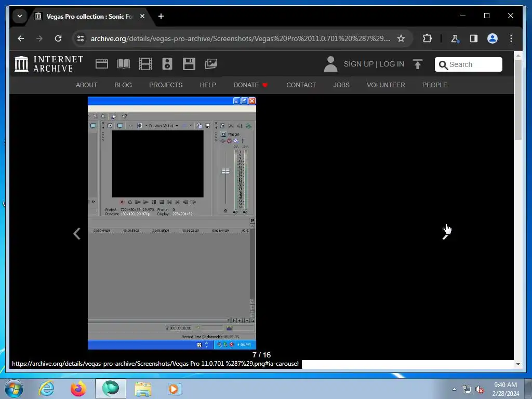Go to next carousel image

pos(446,233)
